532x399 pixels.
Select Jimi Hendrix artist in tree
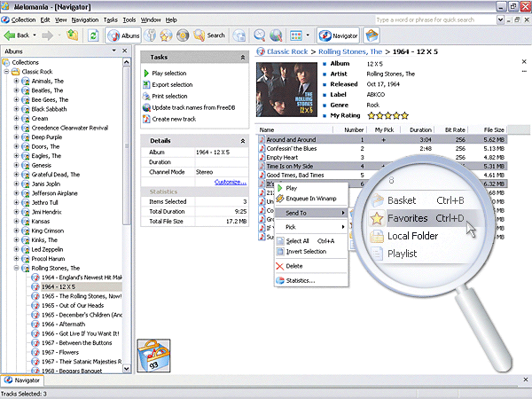pos(46,212)
